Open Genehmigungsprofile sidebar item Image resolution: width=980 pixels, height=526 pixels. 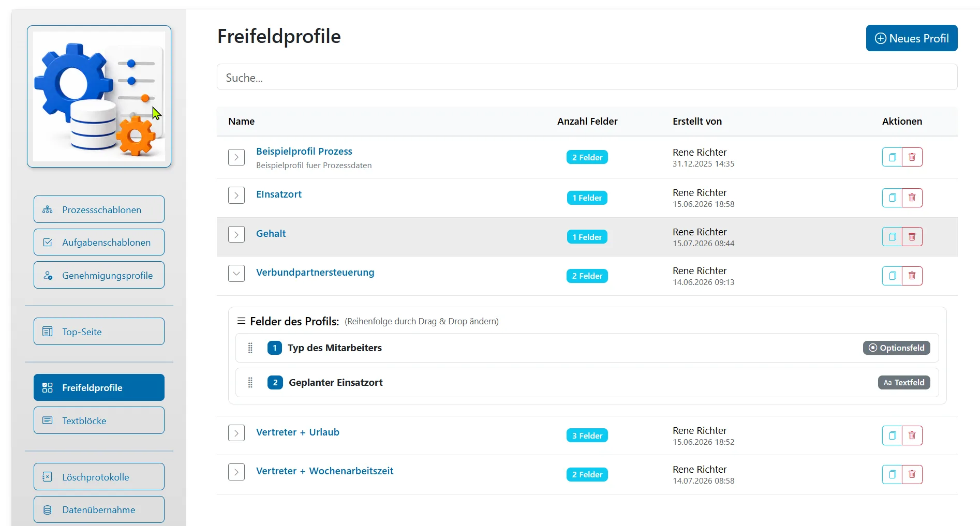[99, 275]
